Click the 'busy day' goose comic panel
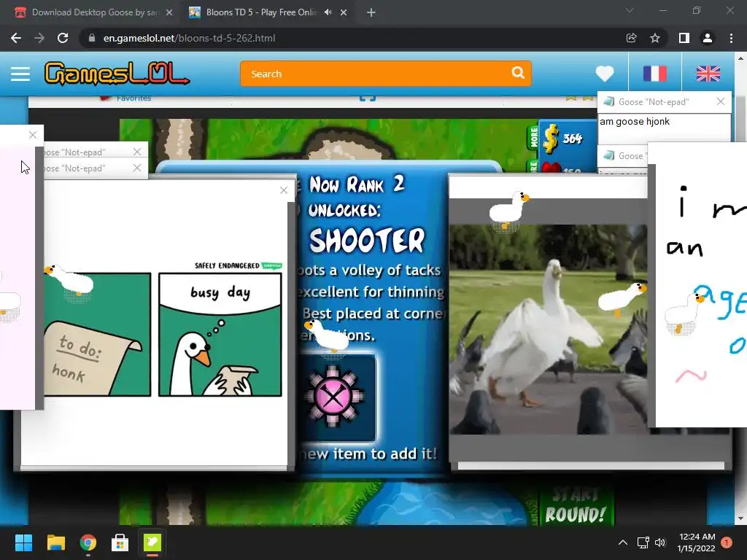747x560 pixels. pyautogui.click(x=220, y=334)
